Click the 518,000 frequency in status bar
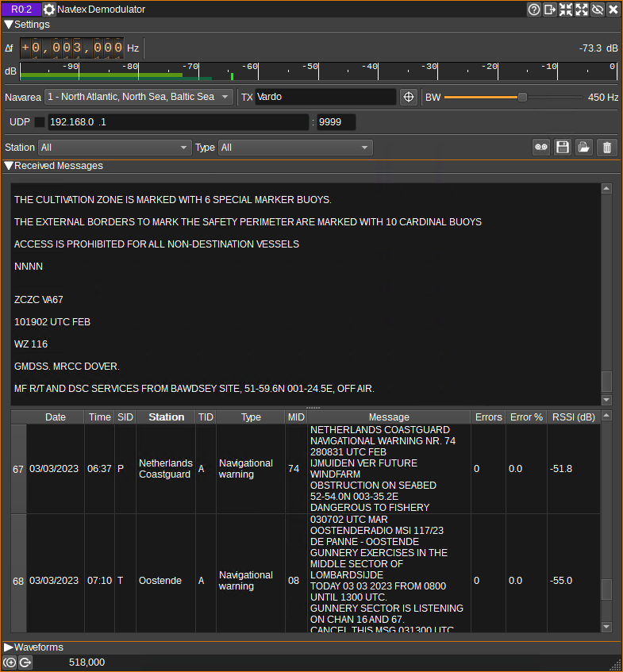Image resolution: width=623 pixels, height=672 pixels. coord(87,662)
